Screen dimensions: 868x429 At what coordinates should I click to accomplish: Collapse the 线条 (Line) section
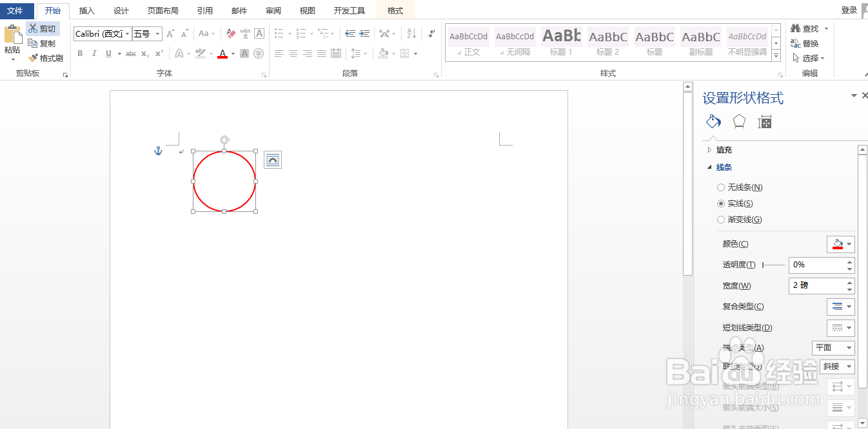click(x=720, y=167)
